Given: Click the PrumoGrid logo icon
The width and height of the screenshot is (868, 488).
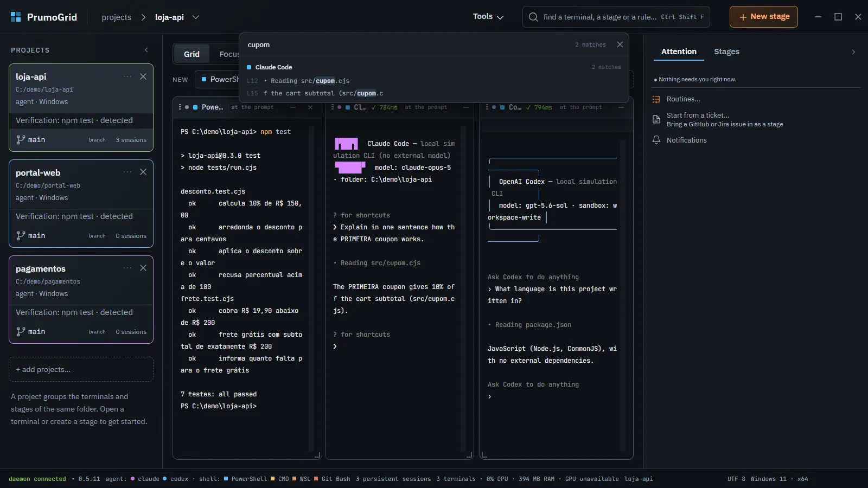Looking at the screenshot, I should pyautogui.click(x=16, y=17).
